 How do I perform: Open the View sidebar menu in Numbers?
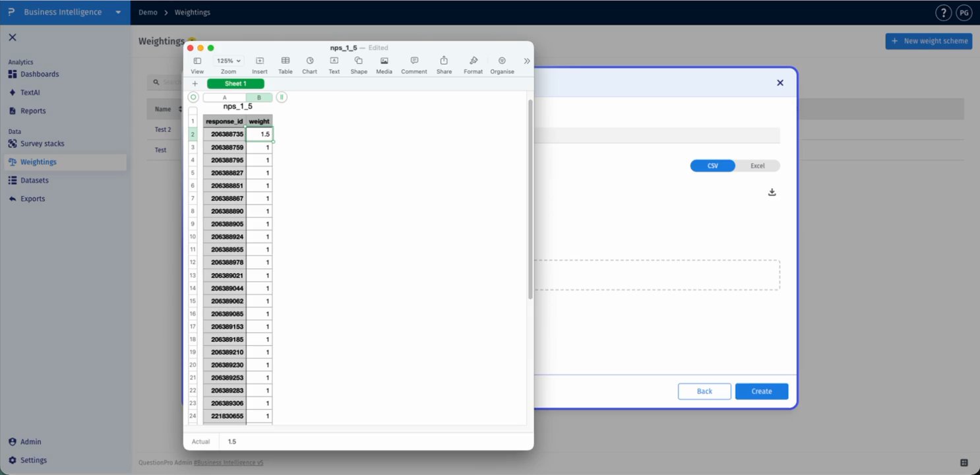point(197,65)
